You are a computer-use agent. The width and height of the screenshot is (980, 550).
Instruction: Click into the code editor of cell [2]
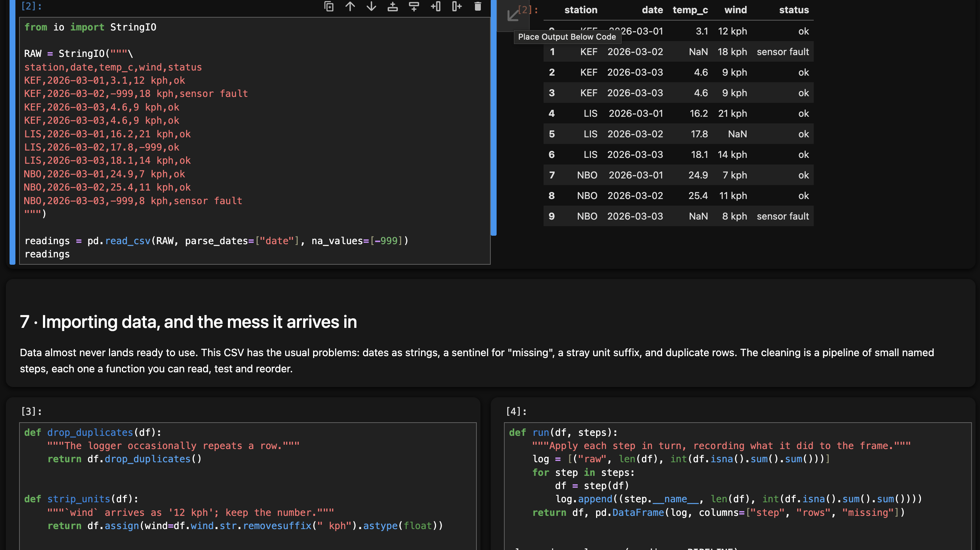[255, 141]
